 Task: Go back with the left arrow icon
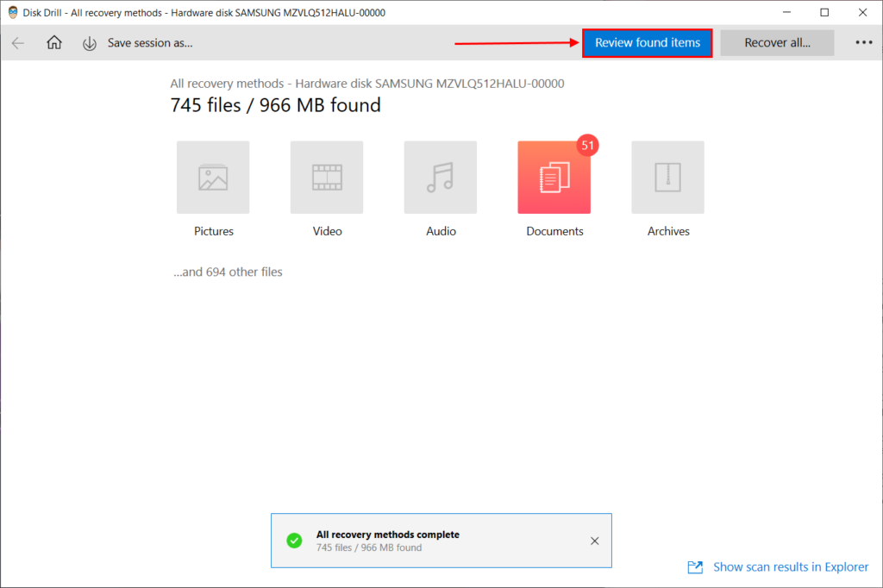[18, 43]
